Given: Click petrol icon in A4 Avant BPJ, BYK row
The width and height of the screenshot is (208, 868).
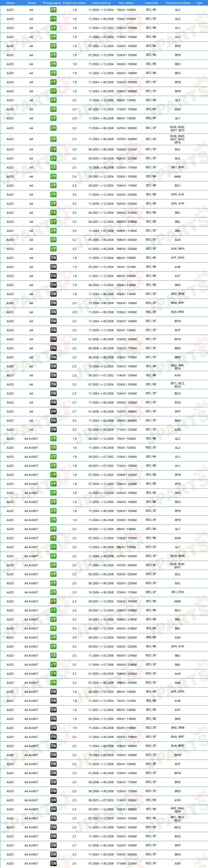Looking at the screenshot, I should click(53, 592).
